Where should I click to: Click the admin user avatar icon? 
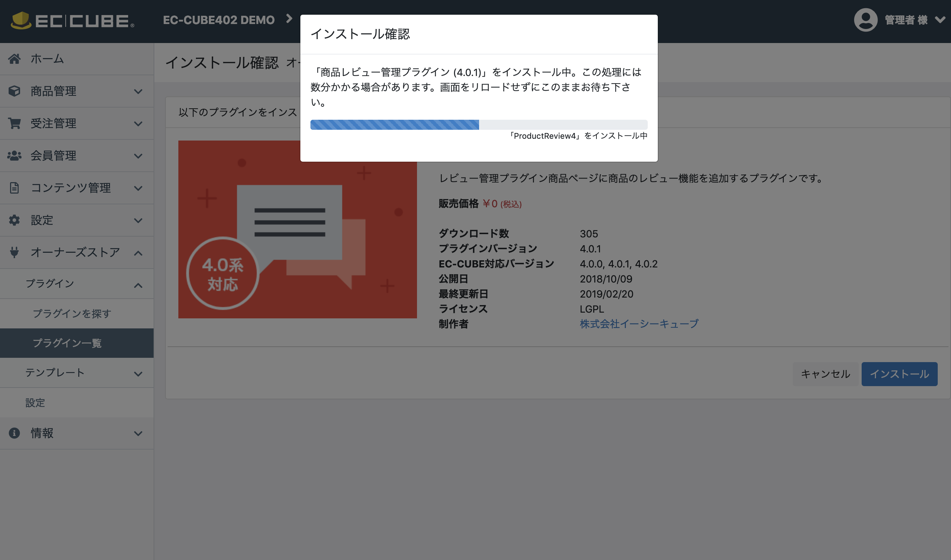point(865,20)
